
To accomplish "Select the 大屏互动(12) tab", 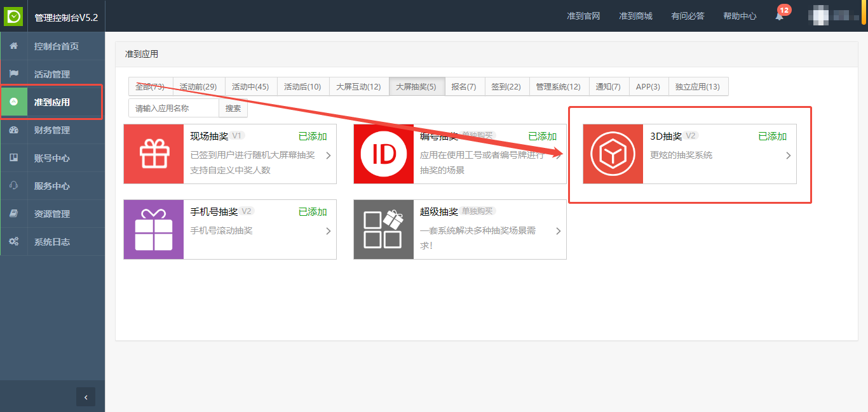I will pos(358,87).
